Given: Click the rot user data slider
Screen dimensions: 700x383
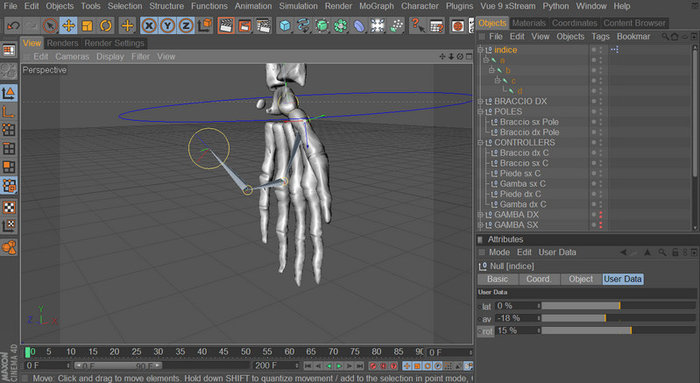Looking at the screenshot, I should [618, 331].
